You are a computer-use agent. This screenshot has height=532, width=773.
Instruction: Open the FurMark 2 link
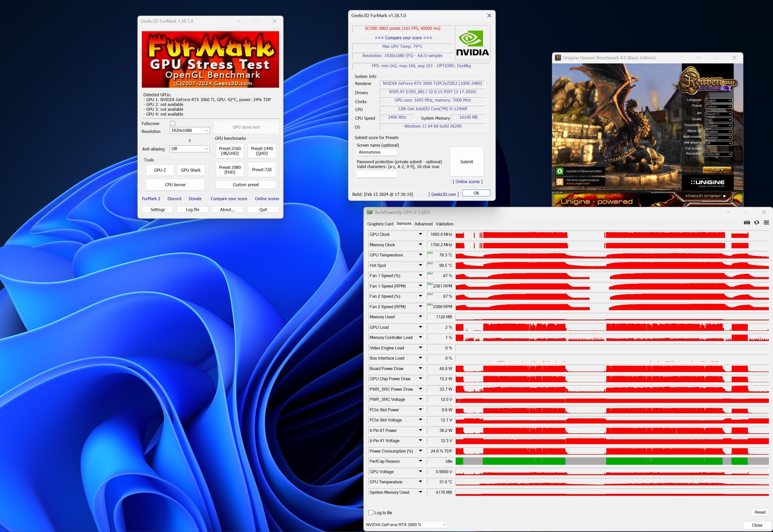click(151, 199)
